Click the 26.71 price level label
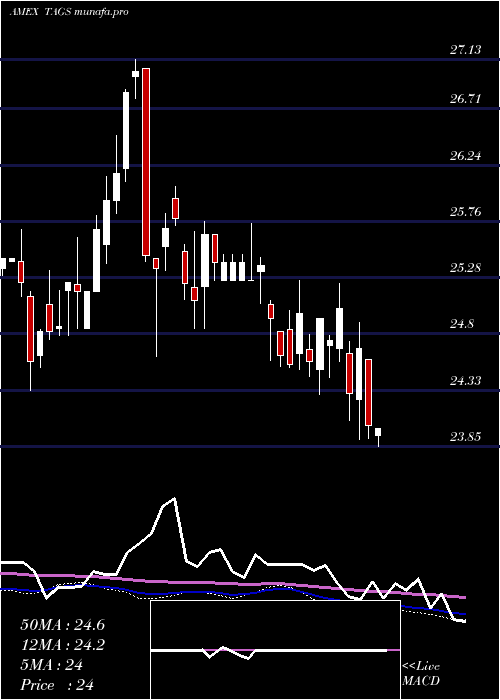500x700 pixels. pyautogui.click(x=466, y=99)
